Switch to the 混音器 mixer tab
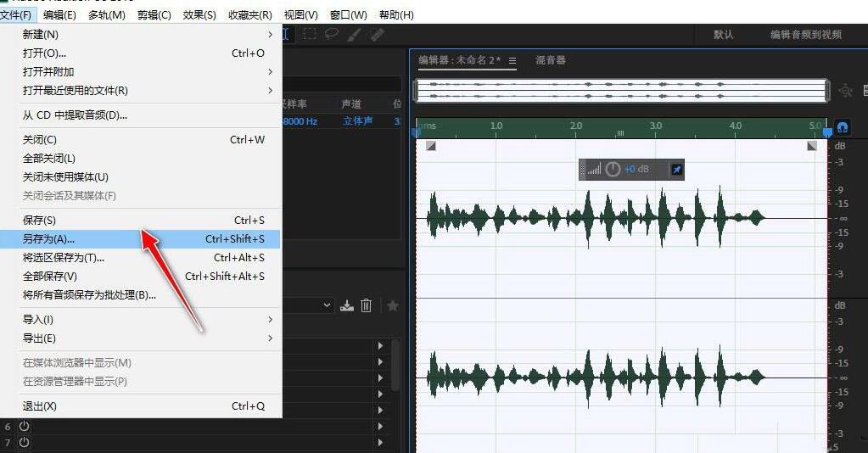 point(550,60)
